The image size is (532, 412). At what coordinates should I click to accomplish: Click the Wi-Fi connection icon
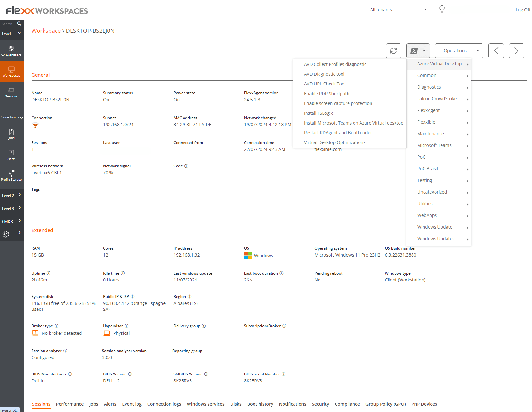(35, 125)
